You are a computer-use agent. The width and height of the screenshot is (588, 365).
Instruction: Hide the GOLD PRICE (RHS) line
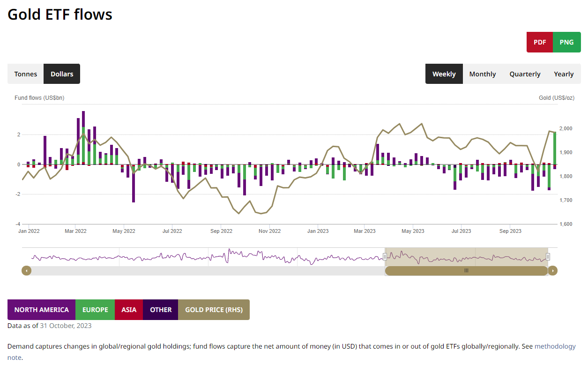coord(214,310)
